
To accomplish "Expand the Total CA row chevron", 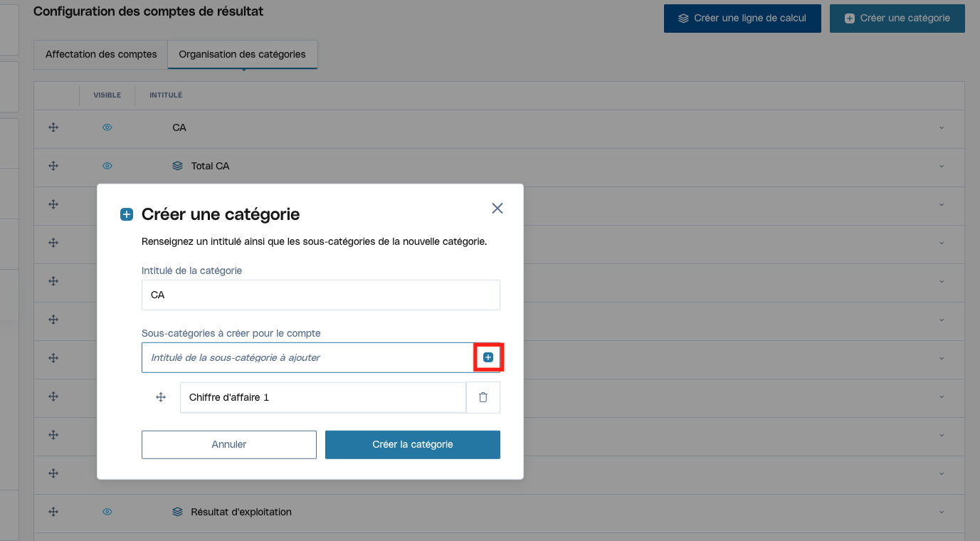I will [942, 167].
